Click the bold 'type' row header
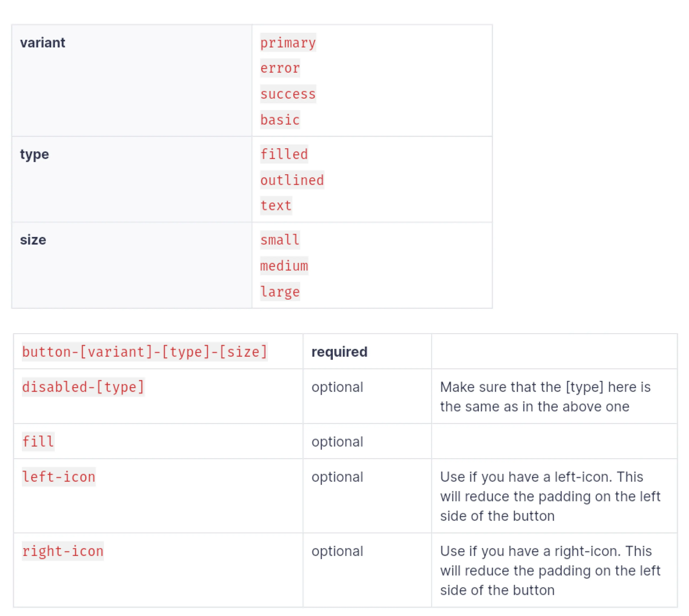Image resolution: width=689 pixels, height=616 pixels. pyautogui.click(x=34, y=154)
